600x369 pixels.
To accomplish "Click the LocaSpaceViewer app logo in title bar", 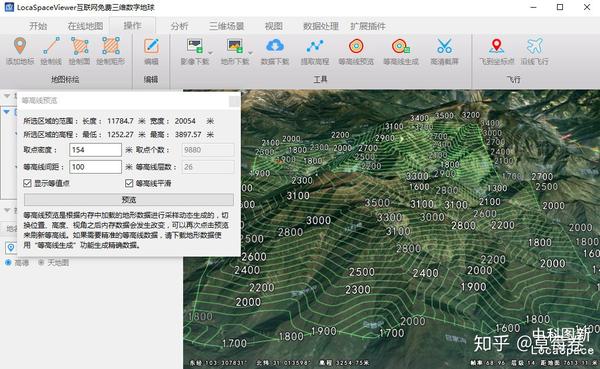I will pyautogui.click(x=9, y=7).
